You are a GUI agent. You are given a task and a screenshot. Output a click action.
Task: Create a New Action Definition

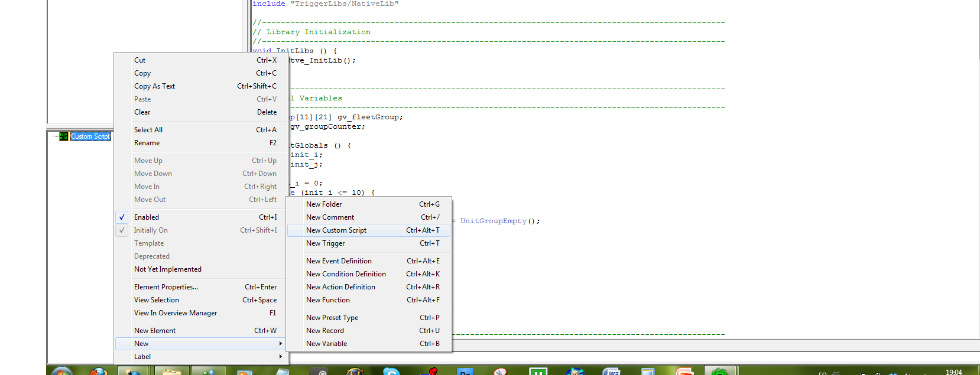pyautogui.click(x=369, y=287)
